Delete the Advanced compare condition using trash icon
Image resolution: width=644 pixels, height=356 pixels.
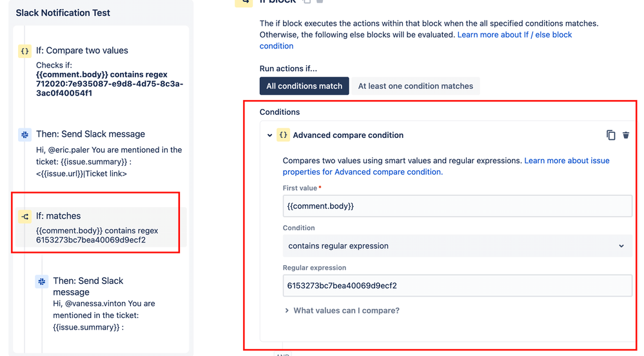click(x=626, y=135)
